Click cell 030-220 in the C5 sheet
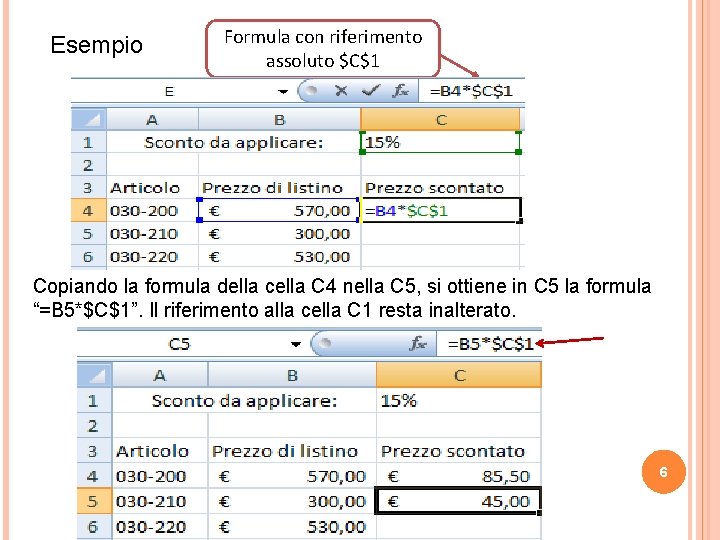Image resolution: width=720 pixels, height=540 pixels. point(160,526)
